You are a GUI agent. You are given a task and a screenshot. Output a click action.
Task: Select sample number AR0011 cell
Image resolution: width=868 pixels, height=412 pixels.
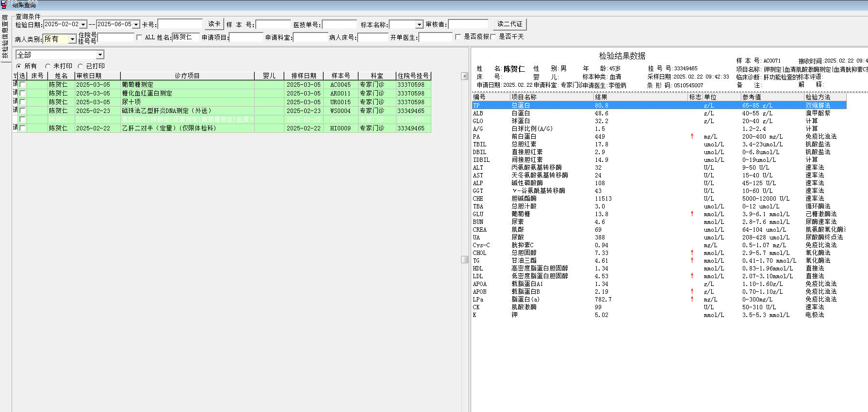[341, 94]
